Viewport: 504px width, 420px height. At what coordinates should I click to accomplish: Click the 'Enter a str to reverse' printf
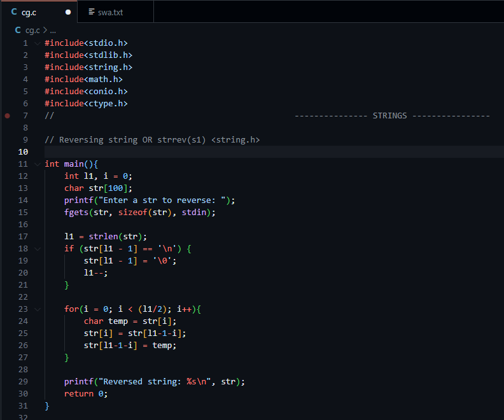pyautogui.click(x=150, y=200)
